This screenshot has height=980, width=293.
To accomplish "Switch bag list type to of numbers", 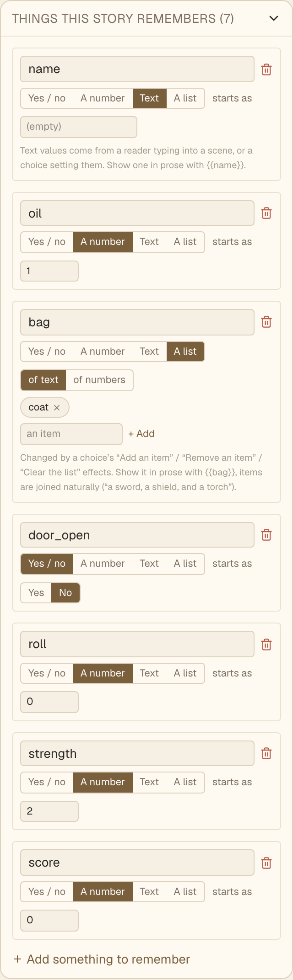I will point(99,380).
